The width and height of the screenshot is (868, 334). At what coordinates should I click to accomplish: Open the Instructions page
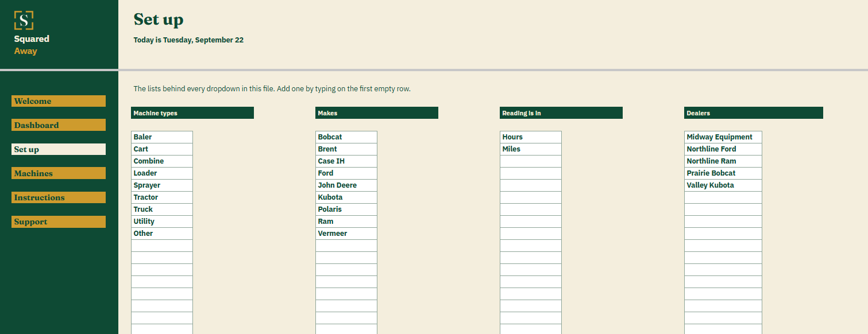[59, 197]
